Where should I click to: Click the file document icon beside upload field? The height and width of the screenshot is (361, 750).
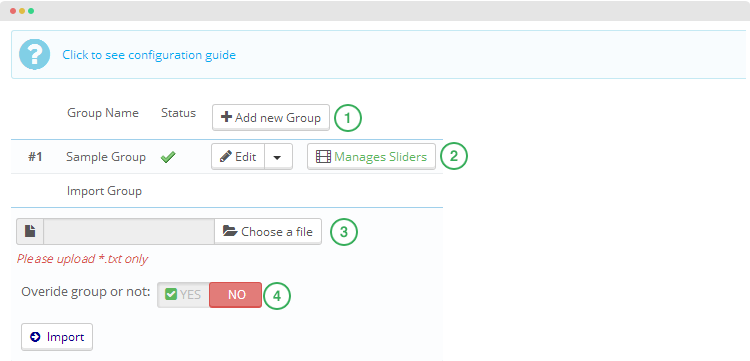30,232
